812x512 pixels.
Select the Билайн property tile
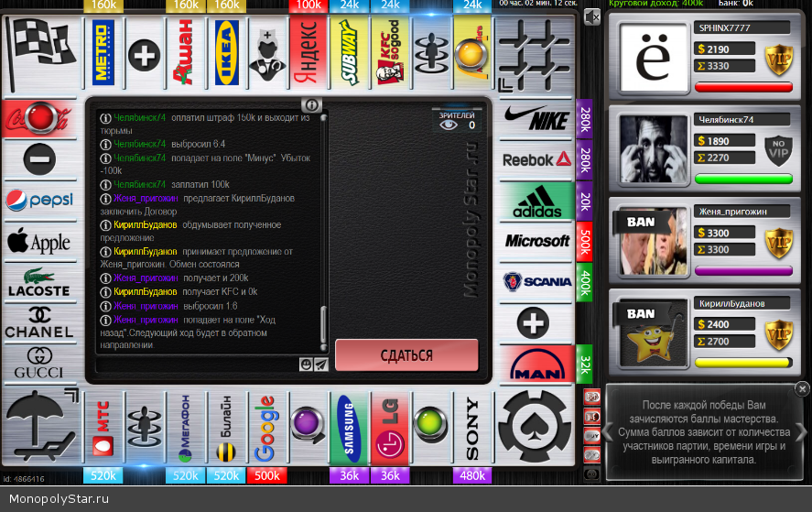pyautogui.click(x=226, y=428)
